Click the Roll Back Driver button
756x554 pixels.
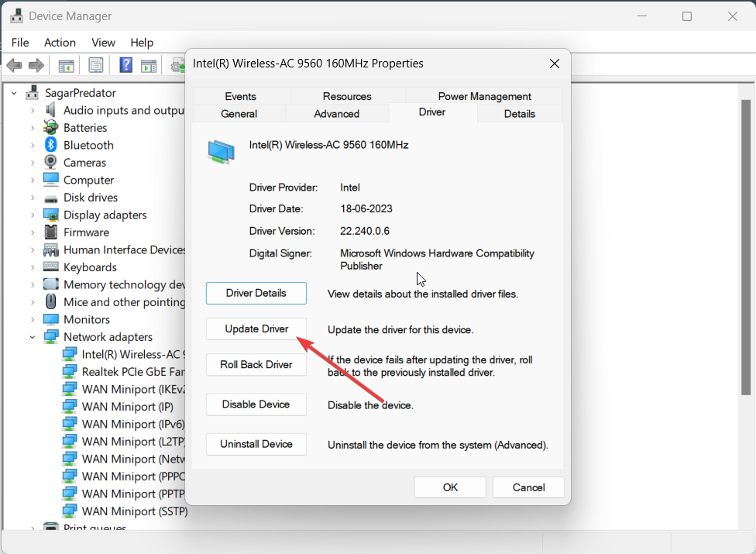pos(256,364)
